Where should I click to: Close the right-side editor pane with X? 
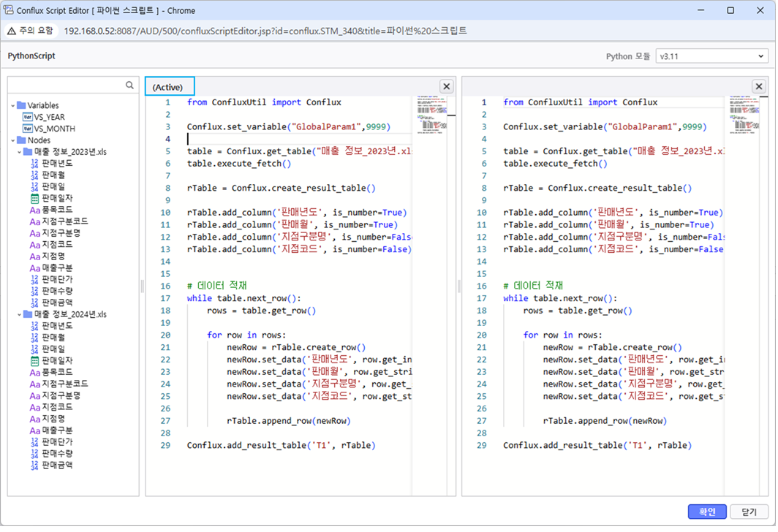point(758,86)
